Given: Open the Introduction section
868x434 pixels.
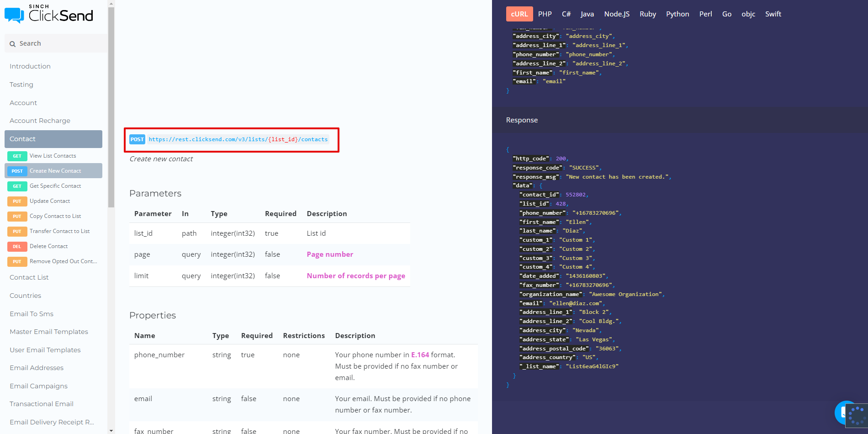Looking at the screenshot, I should click(x=30, y=66).
